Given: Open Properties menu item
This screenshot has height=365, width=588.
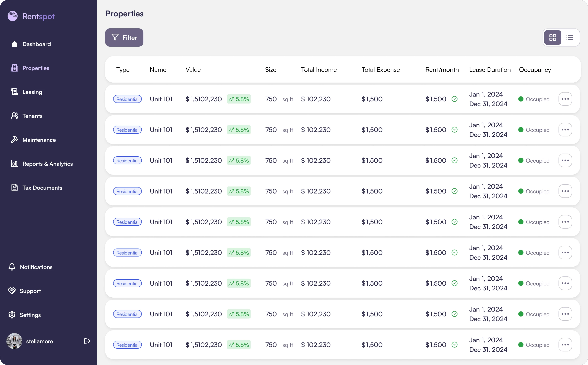Looking at the screenshot, I should (36, 68).
